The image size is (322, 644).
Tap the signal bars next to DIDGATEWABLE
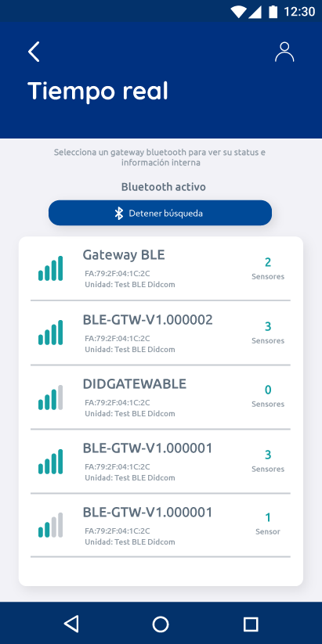[x=51, y=398]
